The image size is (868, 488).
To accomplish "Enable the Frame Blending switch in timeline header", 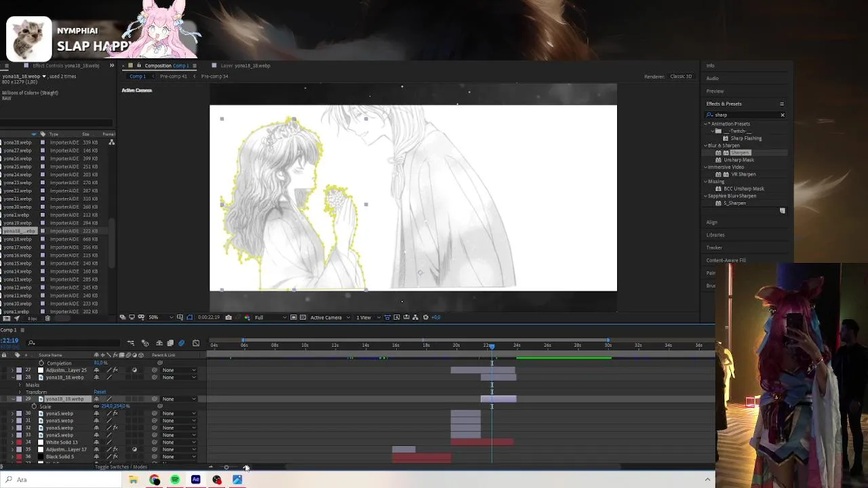I will 170,343.
